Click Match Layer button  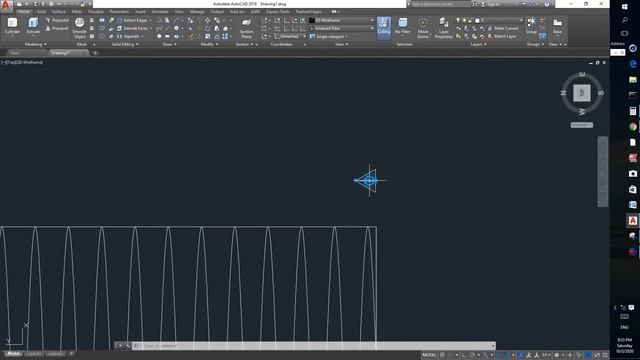click(502, 36)
